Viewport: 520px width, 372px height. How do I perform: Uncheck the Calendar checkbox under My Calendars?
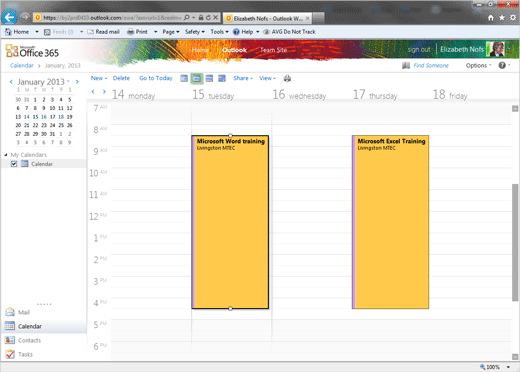click(x=14, y=164)
